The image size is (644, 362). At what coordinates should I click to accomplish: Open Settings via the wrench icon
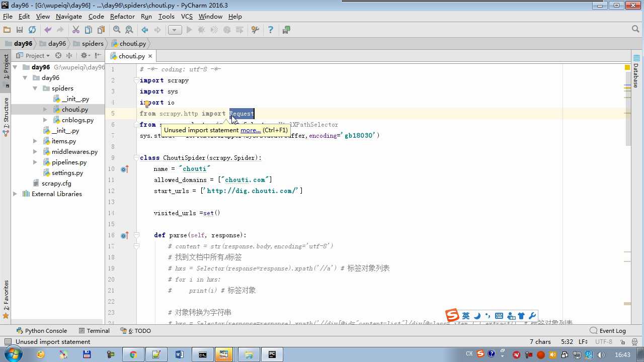coord(255,30)
